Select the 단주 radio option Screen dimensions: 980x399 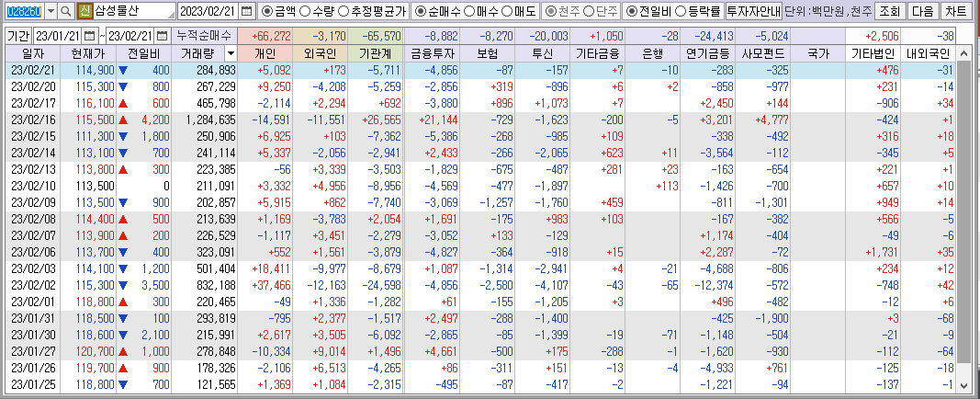point(600,11)
